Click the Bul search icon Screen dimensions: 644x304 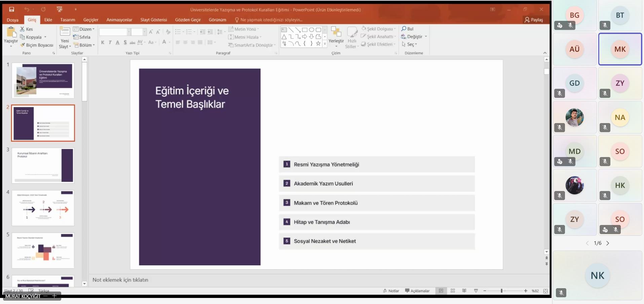tap(404, 29)
